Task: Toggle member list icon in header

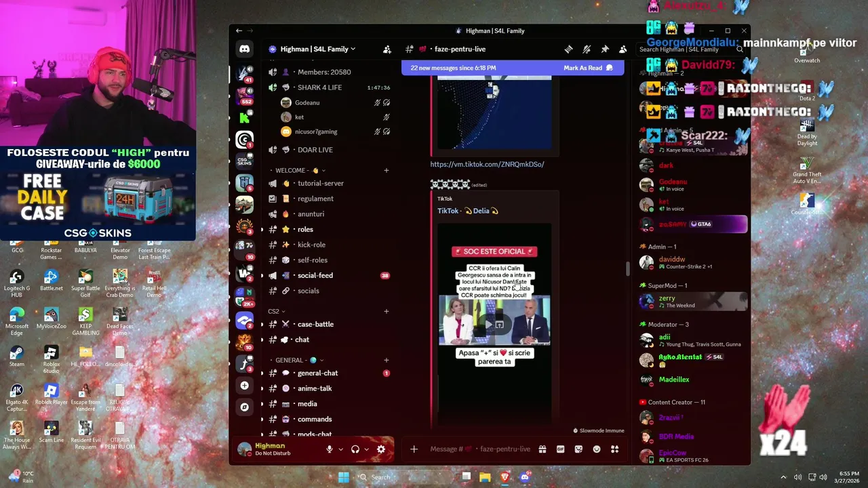Action: pos(623,49)
